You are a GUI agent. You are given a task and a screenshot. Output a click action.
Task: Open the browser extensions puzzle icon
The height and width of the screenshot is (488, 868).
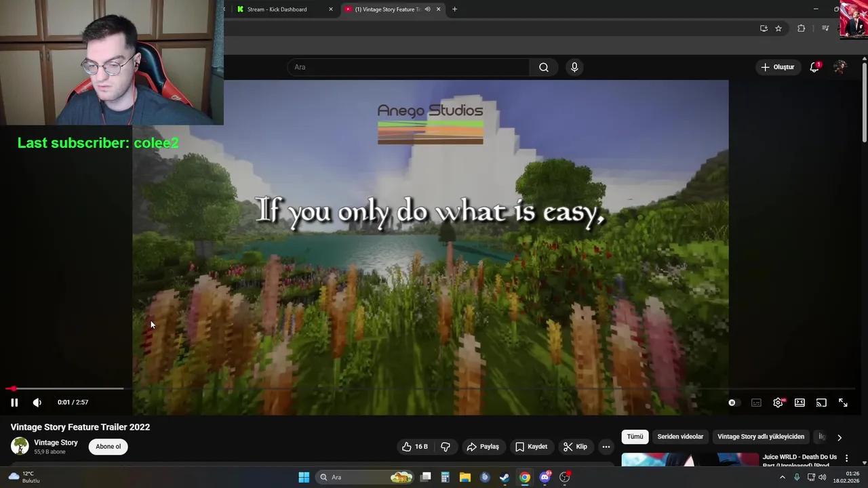click(802, 28)
